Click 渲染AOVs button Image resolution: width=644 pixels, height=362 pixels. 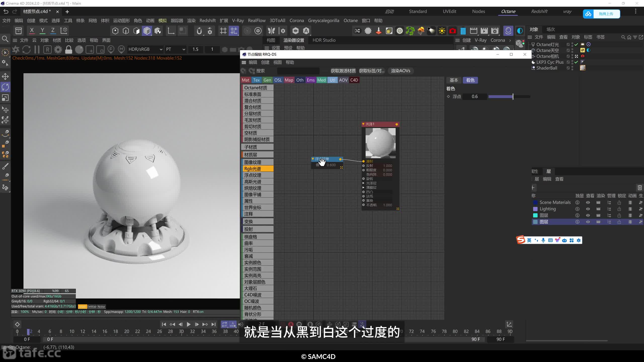point(400,71)
